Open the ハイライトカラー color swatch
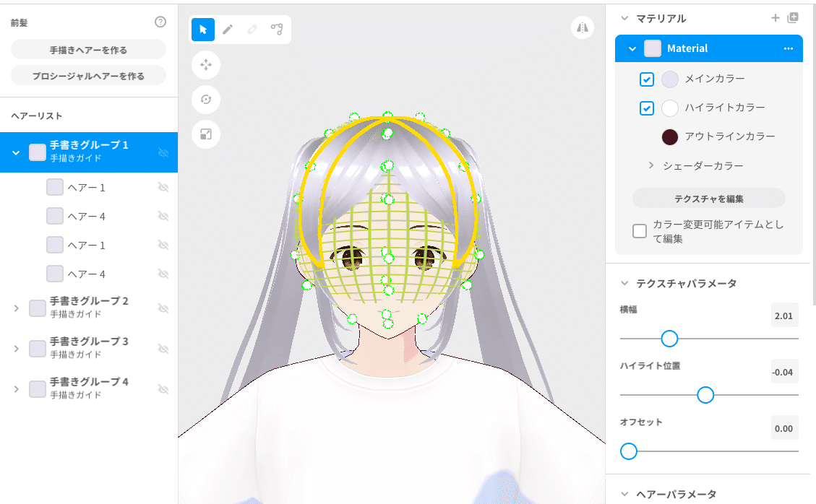This screenshot has height=504, width=816. coord(670,108)
